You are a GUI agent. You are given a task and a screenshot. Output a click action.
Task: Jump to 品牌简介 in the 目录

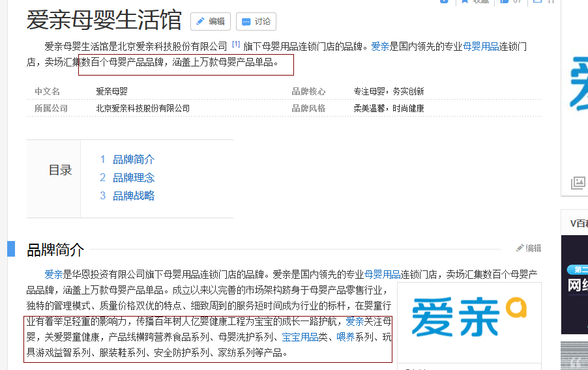pyautogui.click(x=134, y=160)
